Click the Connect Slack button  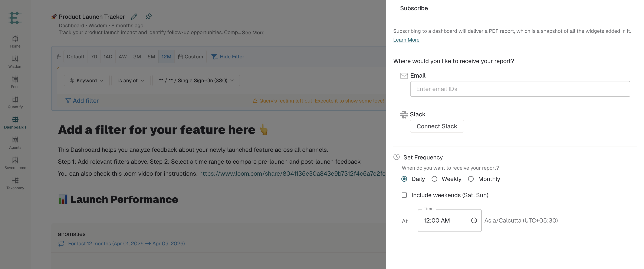[437, 126]
